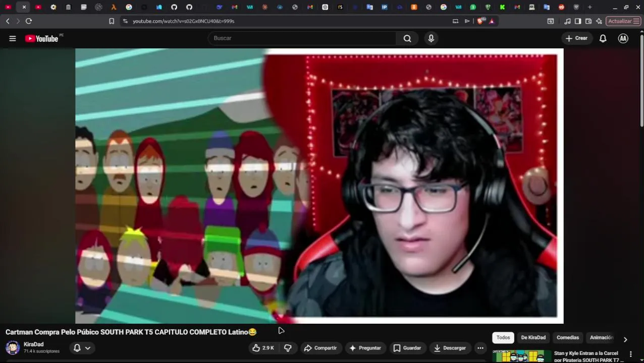Click the share/send arrow in address bar
The image size is (644, 363).
[467, 21]
